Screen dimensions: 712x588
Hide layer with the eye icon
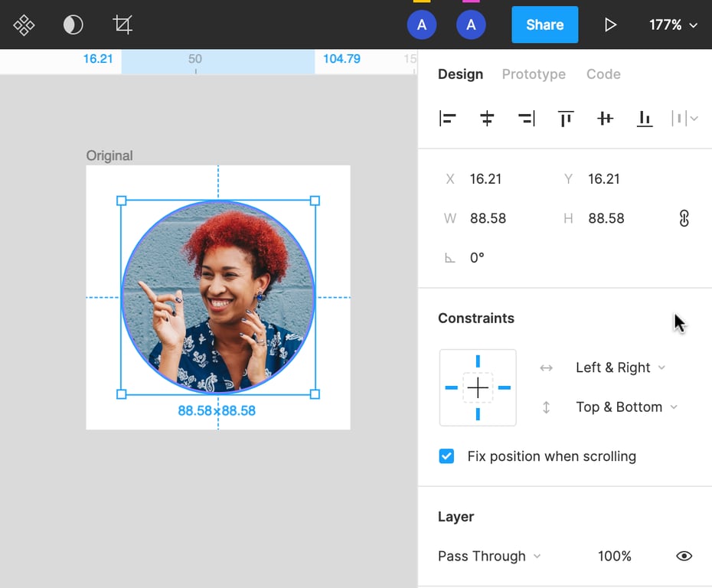[684, 556]
